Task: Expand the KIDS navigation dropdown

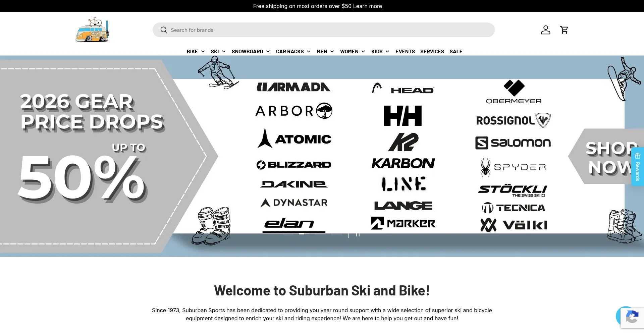Action: tap(380, 51)
